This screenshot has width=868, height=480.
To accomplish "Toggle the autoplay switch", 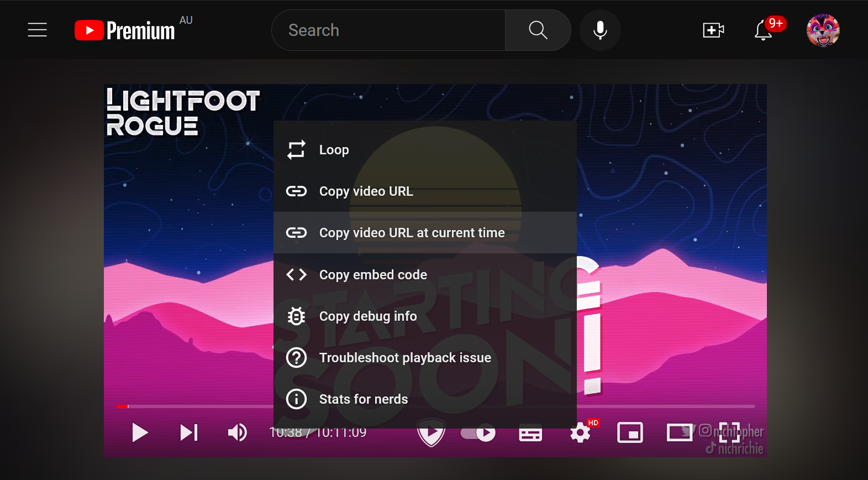I will pyautogui.click(x=478, y=433).
